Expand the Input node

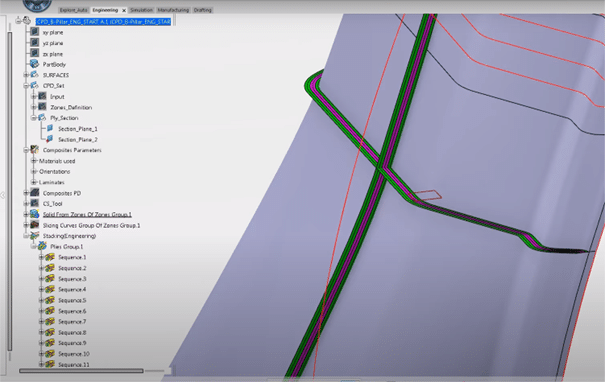click(34, 96)
